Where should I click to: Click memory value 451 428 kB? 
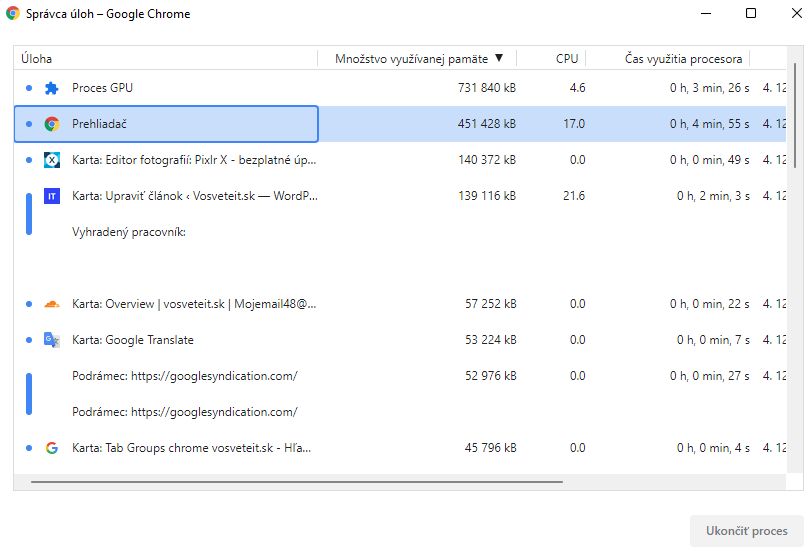pyautogui.click(x=487, y=124)
